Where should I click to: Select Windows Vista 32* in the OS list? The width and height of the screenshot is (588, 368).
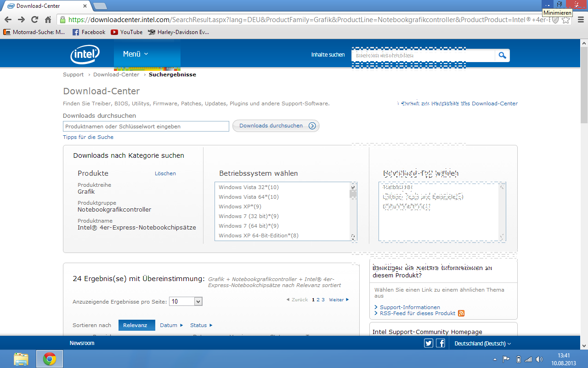(x=249, y=187)
